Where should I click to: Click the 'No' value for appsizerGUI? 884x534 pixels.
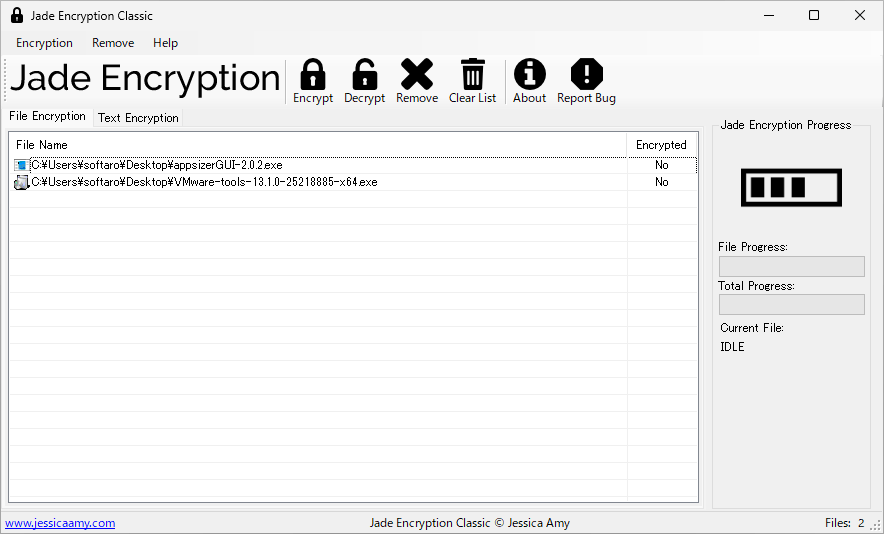[x=662, y=165]
